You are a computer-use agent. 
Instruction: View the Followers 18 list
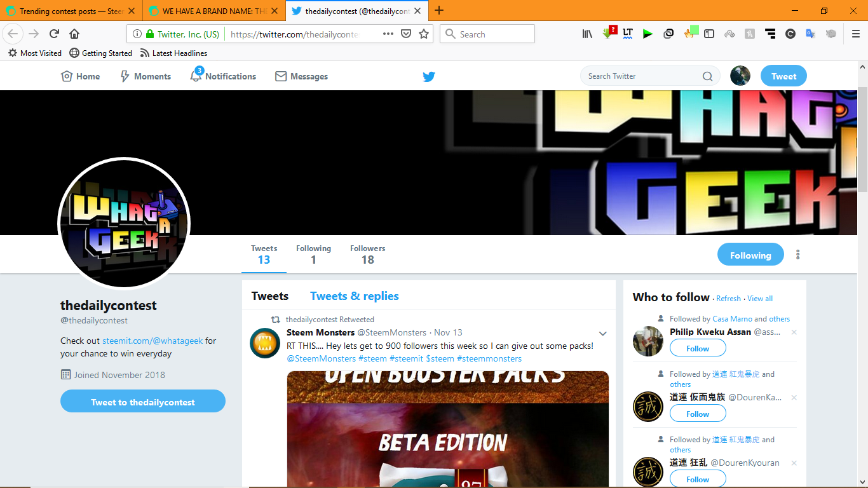tap(367, 255)
